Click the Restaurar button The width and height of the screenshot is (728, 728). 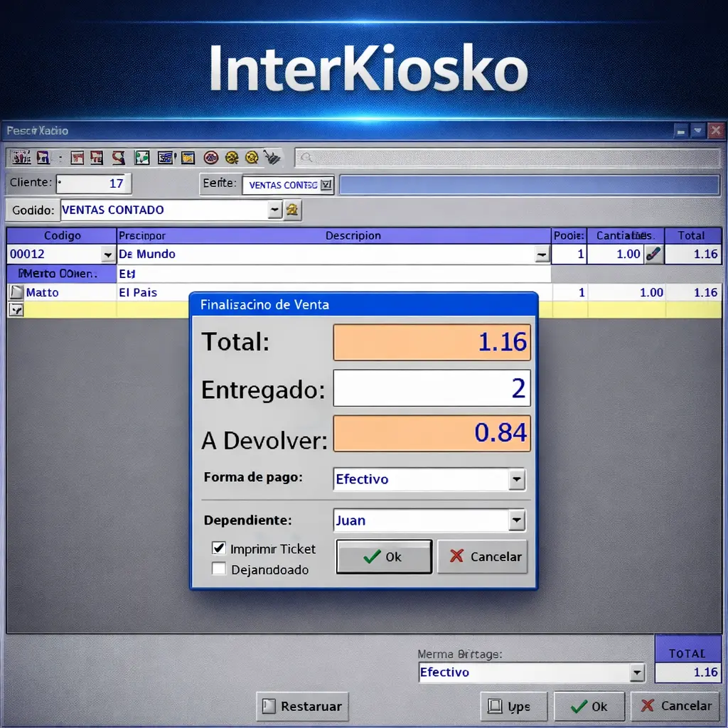click(x=302, y=706)
